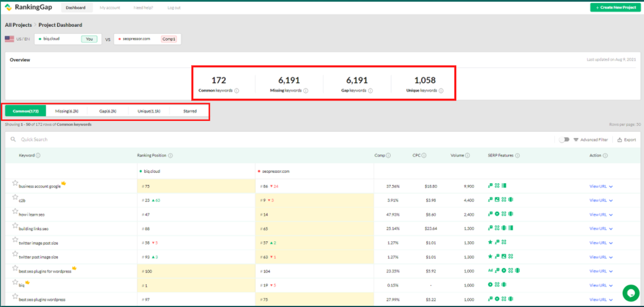Show info for Ranking Position column

click(x=170, y=156)
